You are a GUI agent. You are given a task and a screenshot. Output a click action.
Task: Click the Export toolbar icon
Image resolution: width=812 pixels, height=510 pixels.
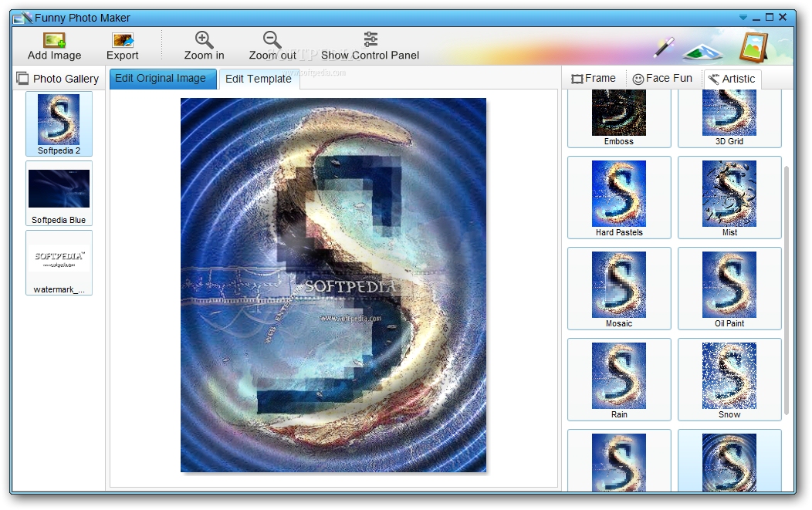pyautogui.click(x=123, y=40)
